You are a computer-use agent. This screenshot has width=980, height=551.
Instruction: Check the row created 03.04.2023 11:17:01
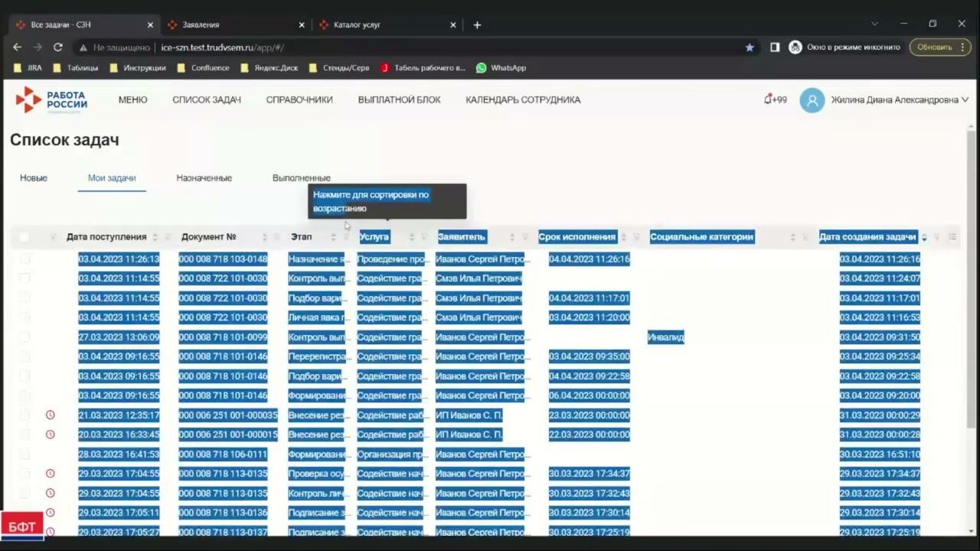click(24, 298)
